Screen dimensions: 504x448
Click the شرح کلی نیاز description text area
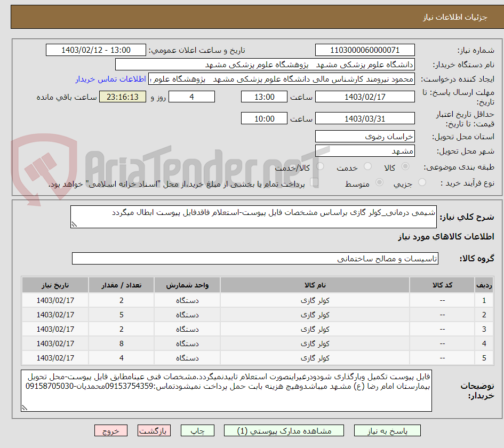(x=253, y=217)
